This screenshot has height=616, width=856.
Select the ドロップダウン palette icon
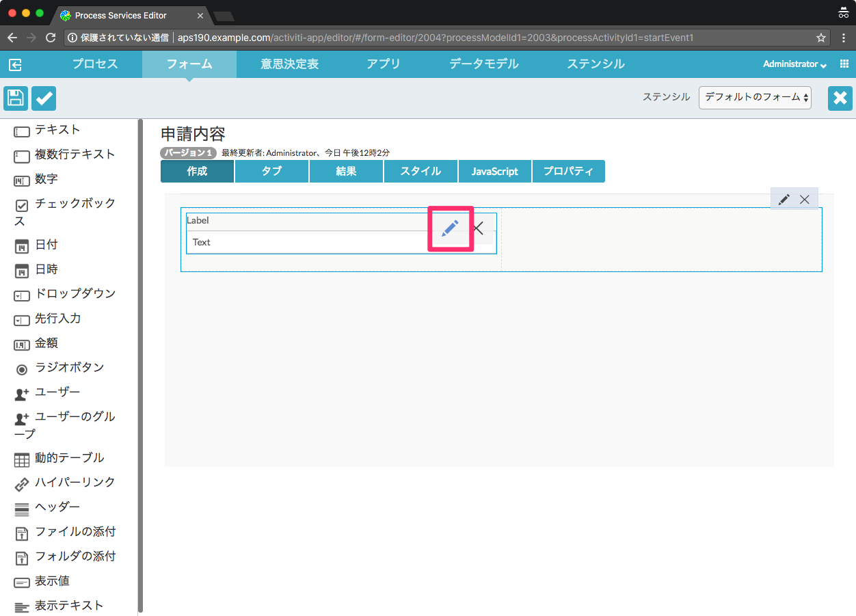click(22, 295)
